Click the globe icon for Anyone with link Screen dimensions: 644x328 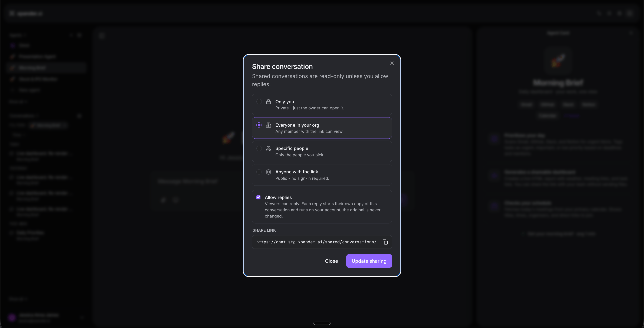pyautogui.click(x=269, y=172)
